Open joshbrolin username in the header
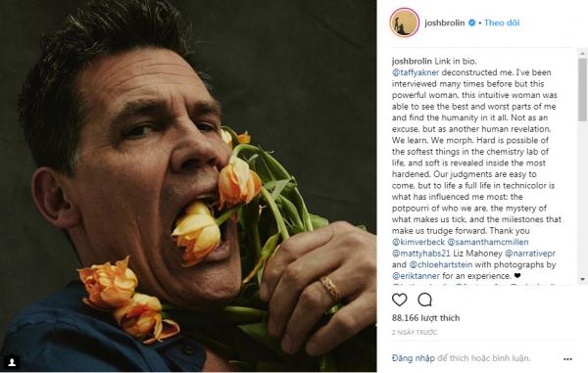 [x=444, y=23]
